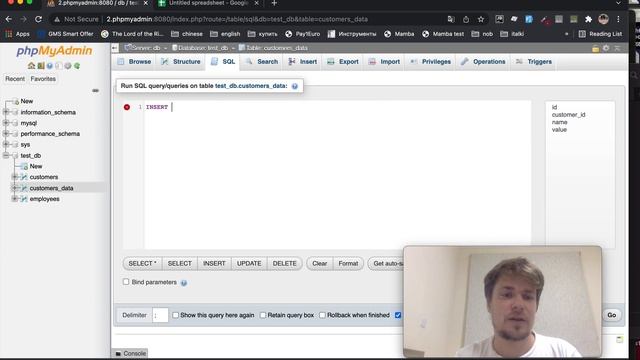Open the Search tab
This screenshot has height=360, width=640.
point(262,62)
